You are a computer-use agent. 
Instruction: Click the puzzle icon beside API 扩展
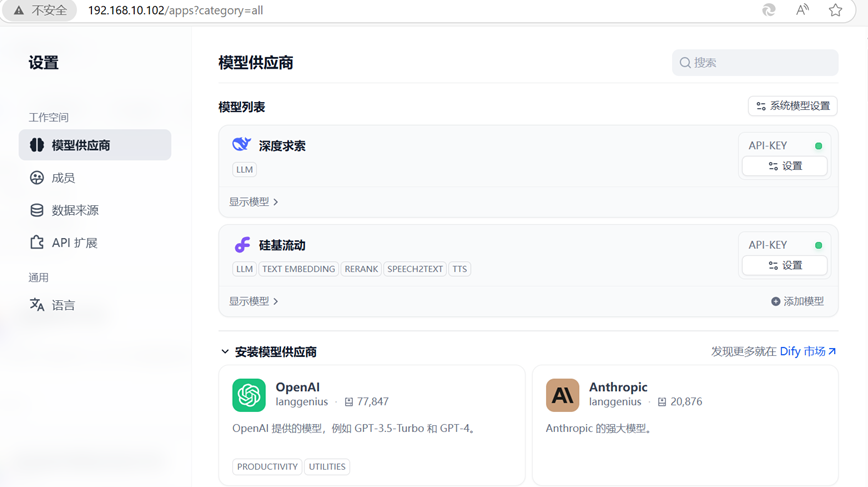click(x=37, y=242)
